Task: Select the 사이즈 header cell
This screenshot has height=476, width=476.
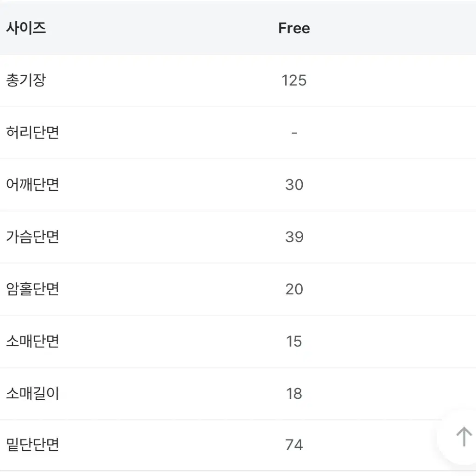Action: tap(26, 28)
